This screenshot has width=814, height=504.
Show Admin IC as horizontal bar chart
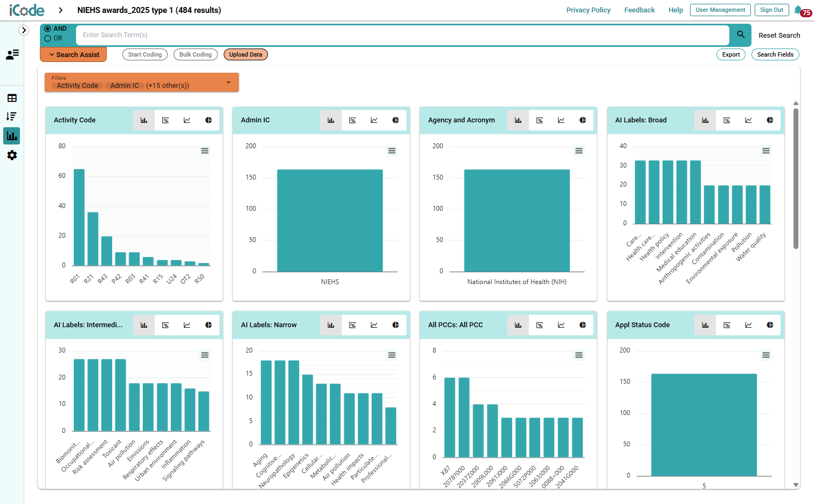(x=353, y=120)
